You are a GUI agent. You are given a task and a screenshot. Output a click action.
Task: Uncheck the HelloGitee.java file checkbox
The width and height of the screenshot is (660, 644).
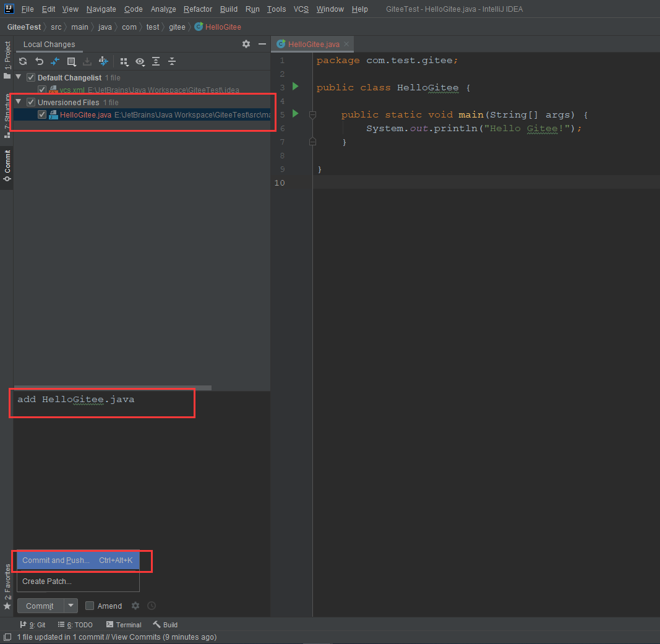click(x=41, y=114)
